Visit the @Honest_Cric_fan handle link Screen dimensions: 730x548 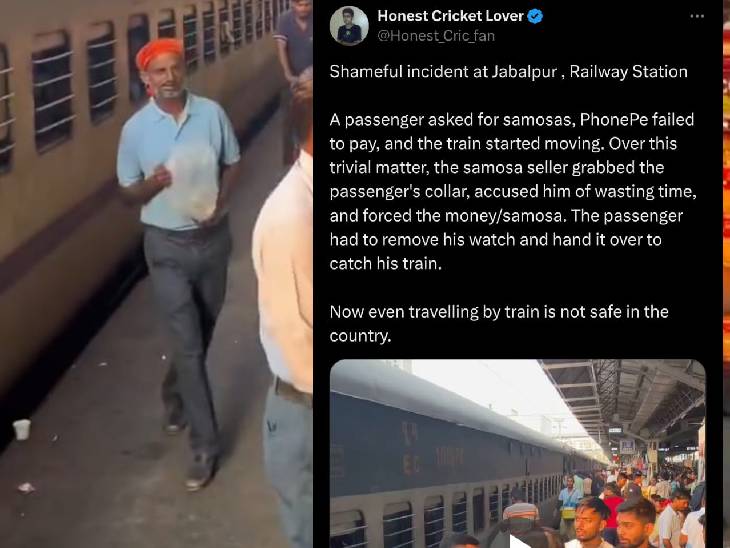pos(436,36)
